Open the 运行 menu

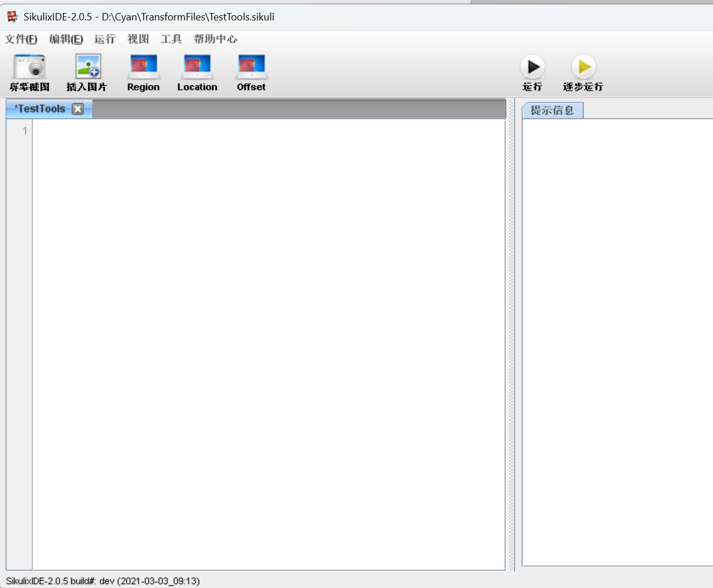[105, 40]
